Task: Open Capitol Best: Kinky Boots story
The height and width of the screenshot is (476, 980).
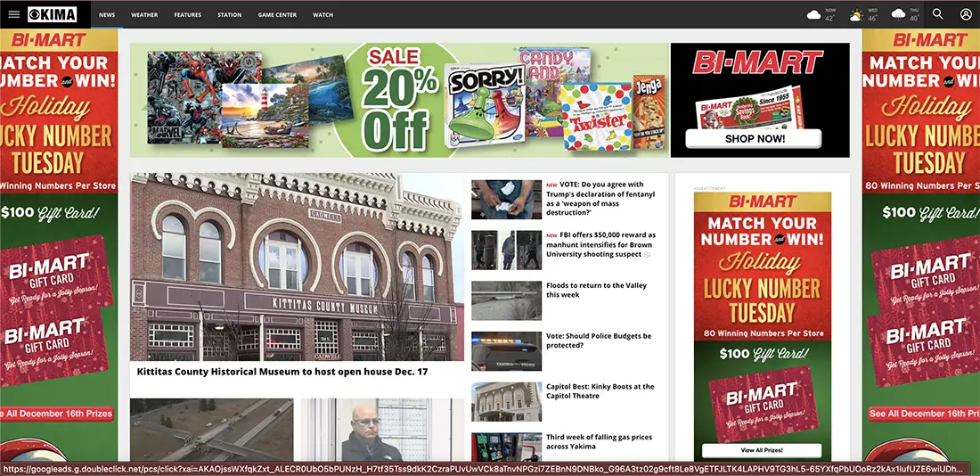Action: 600,391
